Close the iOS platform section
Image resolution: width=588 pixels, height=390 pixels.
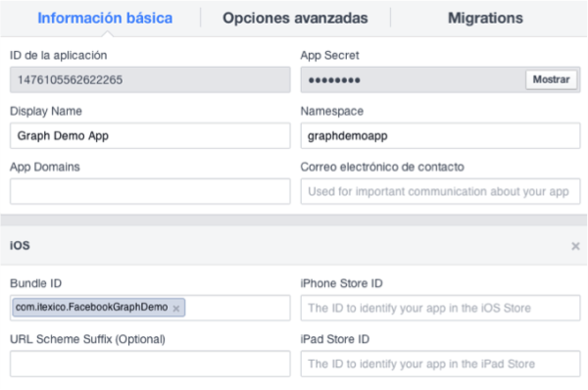575,246
